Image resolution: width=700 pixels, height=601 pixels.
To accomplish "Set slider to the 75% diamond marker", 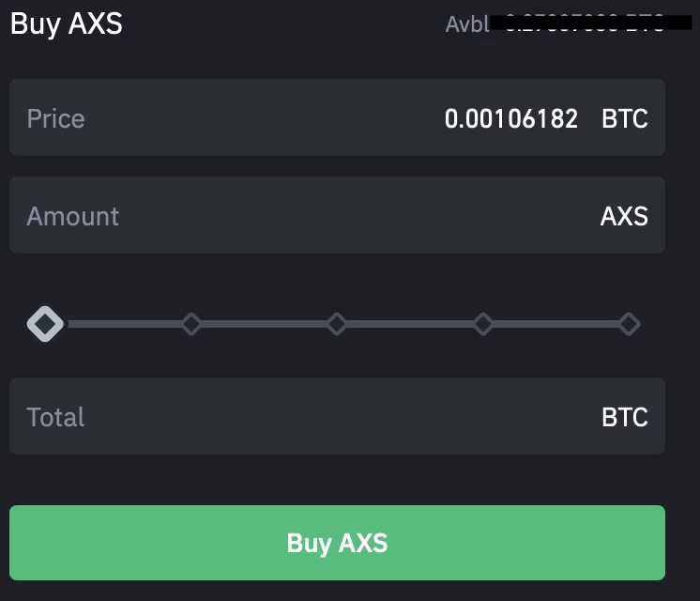I will pyautogui.click(x=483, y=324).
